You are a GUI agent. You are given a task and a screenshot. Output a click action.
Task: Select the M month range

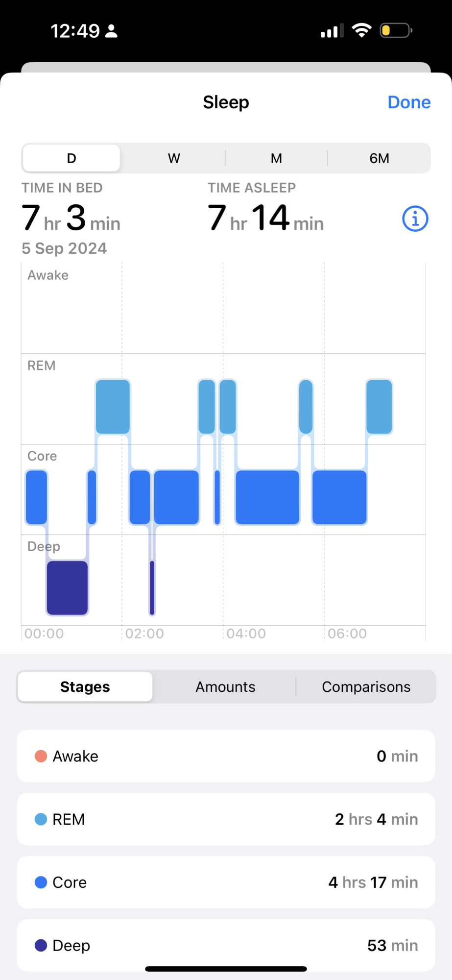pyautogui.click(x=276, y=158)
